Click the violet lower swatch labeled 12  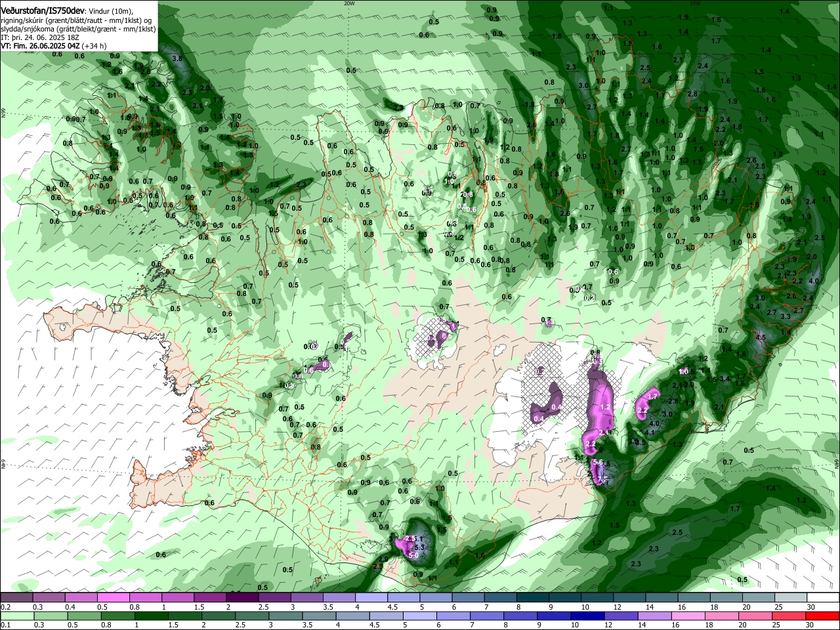pos(621,616)
